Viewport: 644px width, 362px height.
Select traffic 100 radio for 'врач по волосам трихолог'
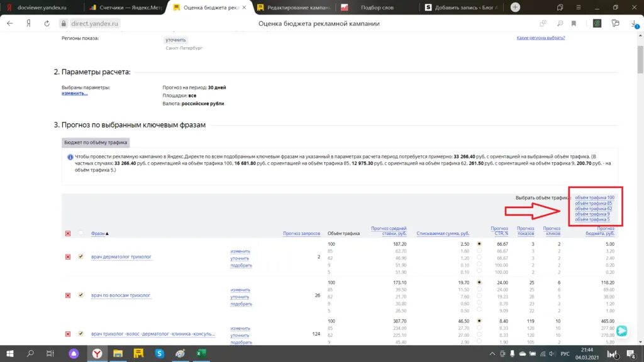(479, 282)
